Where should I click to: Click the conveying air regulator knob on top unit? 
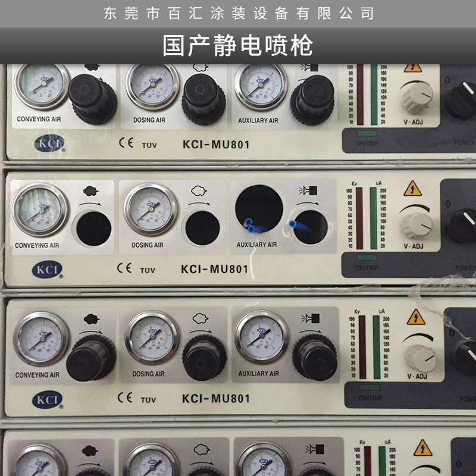[93, 99]
